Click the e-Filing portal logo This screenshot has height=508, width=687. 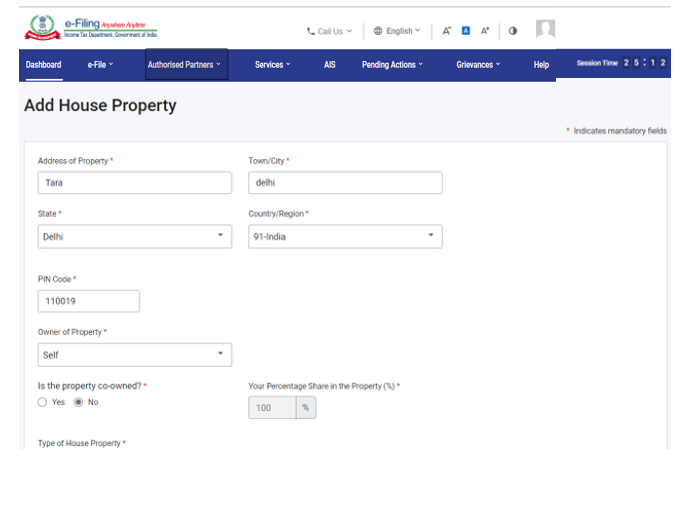point(90,30)
